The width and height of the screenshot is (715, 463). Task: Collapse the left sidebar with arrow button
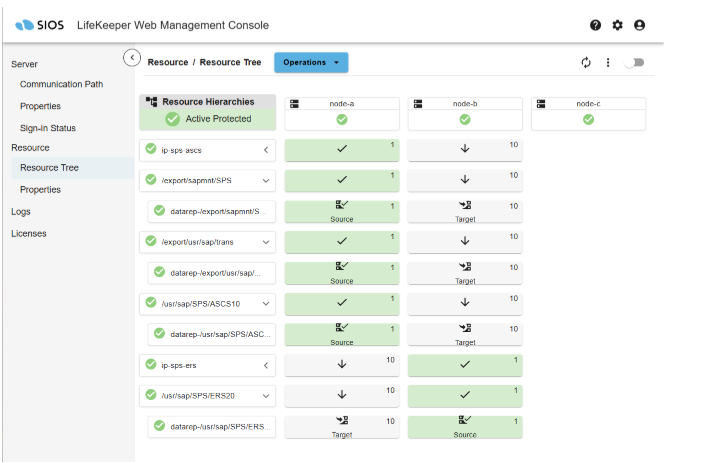(x=131, y=58)
